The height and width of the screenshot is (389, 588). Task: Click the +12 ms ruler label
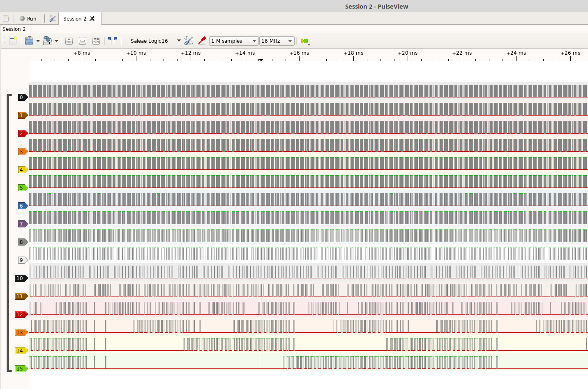tap(191, 53)
